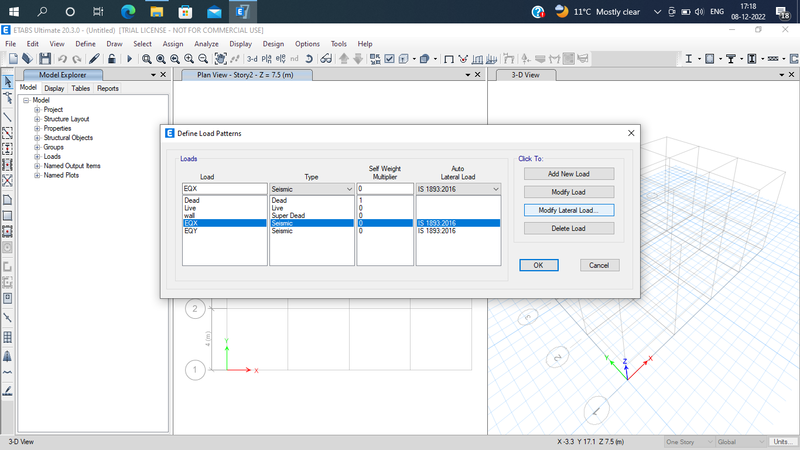Click the Self Weight Multiplier input field
Screen dimensions: 800x450
tap(385, 189)
